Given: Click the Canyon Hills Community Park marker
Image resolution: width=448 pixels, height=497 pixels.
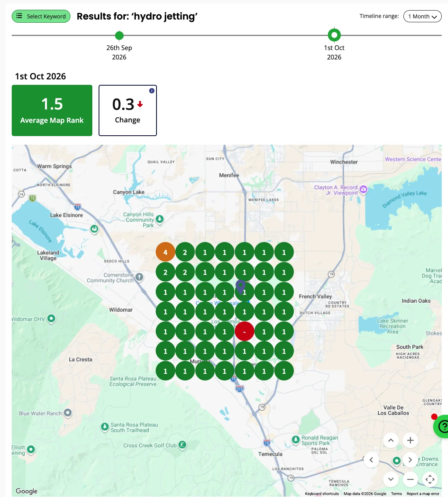Looking at the screenshot, I should (x=160, y=219).
